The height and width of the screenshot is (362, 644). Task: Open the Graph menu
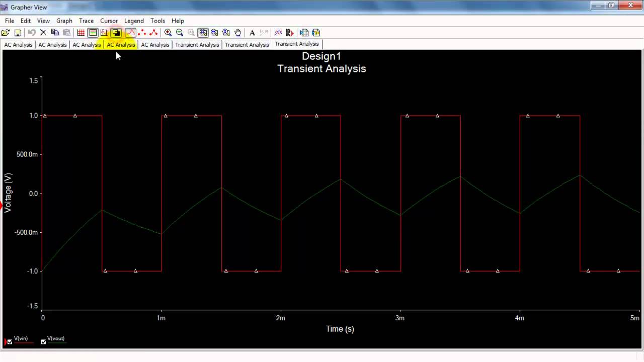[x=64, y=21]
